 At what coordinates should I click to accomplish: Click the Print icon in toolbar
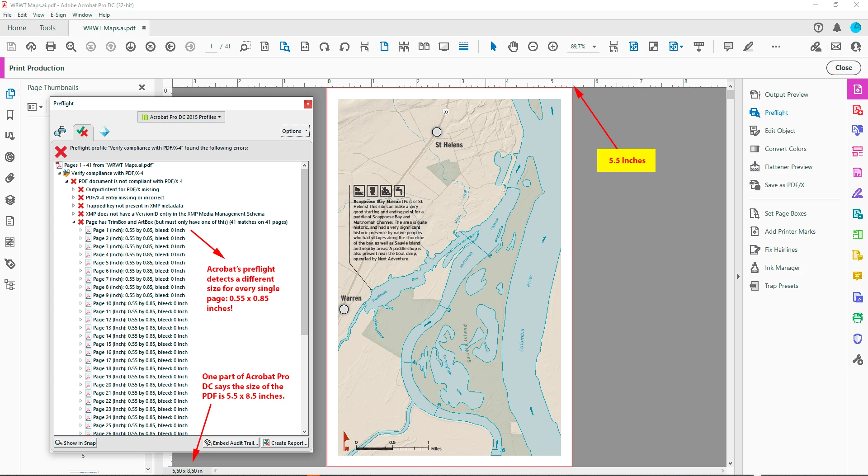[x=51, y=47]
